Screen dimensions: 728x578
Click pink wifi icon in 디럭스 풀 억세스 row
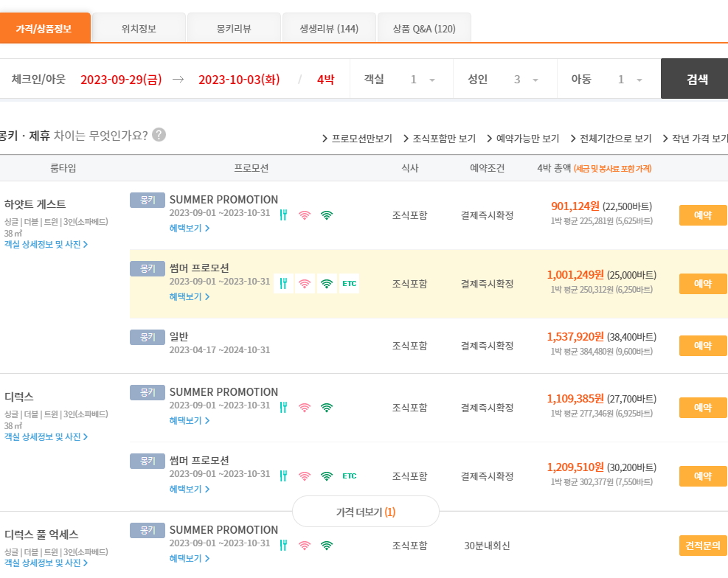pos(305,546)
